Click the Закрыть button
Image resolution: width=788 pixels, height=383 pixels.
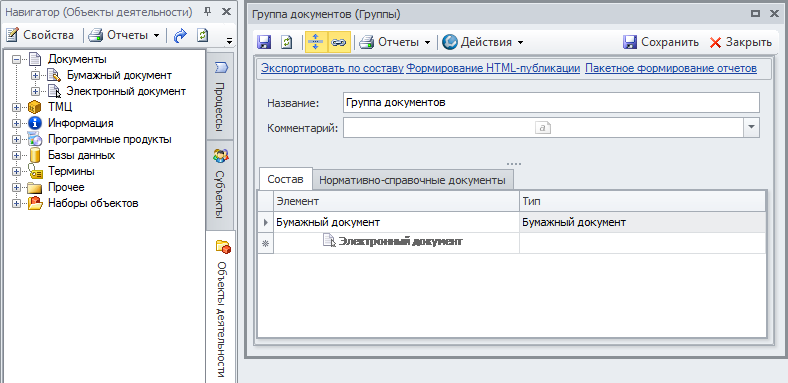740,42
